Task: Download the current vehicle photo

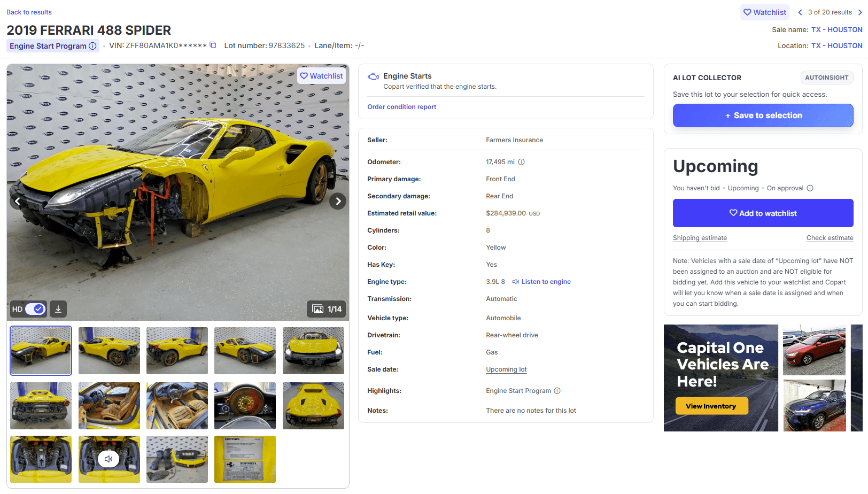Action: [x=58, y=308]
